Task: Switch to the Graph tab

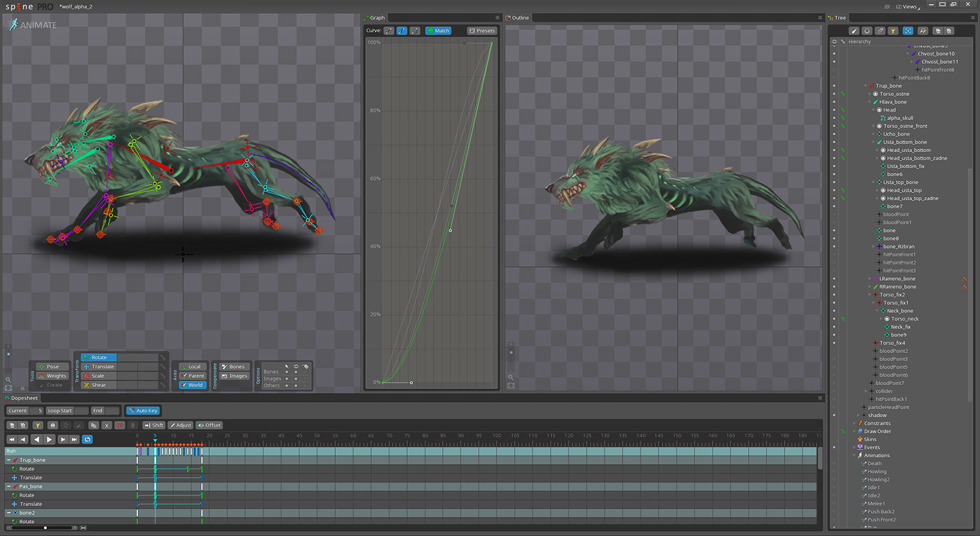Action: [x=375, y=18]
